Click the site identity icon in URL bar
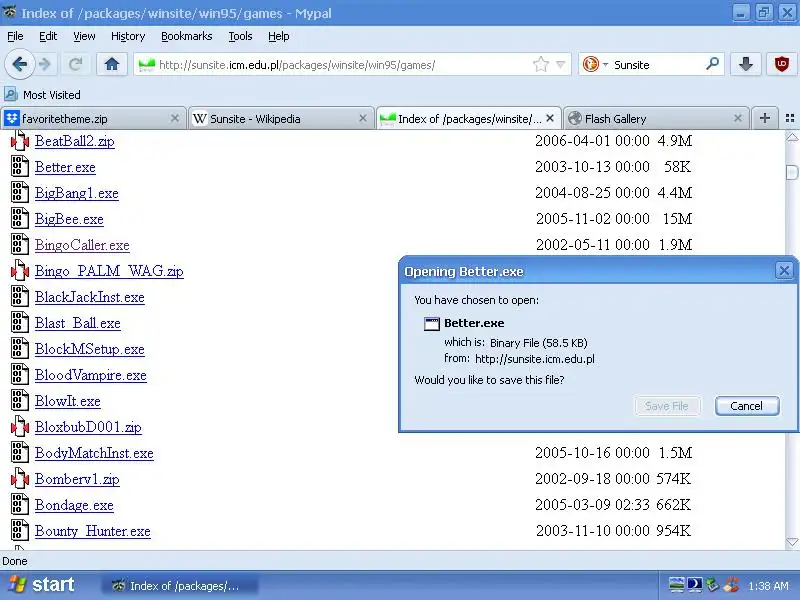Image resolution: width=800 pixels, height=600 pixels. click(x=146, y=65)
